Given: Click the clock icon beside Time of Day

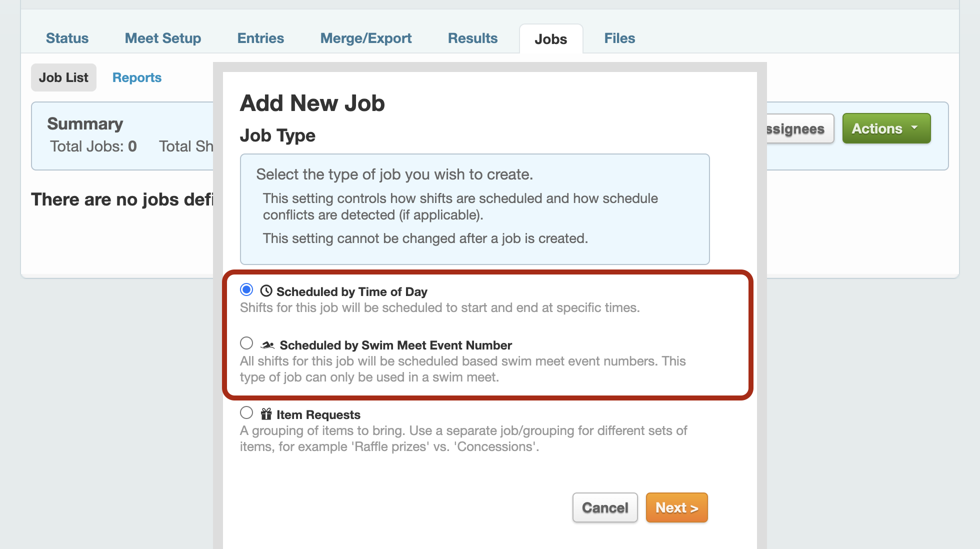Looking at the screenshot, I should coord(266,291).
